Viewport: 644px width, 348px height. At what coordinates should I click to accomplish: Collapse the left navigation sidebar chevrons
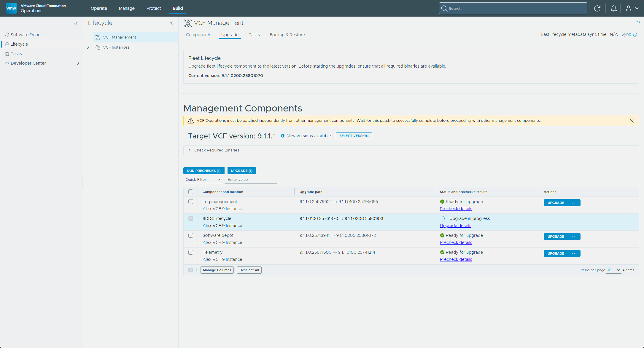pyautogui.click(x=76, y=23)
